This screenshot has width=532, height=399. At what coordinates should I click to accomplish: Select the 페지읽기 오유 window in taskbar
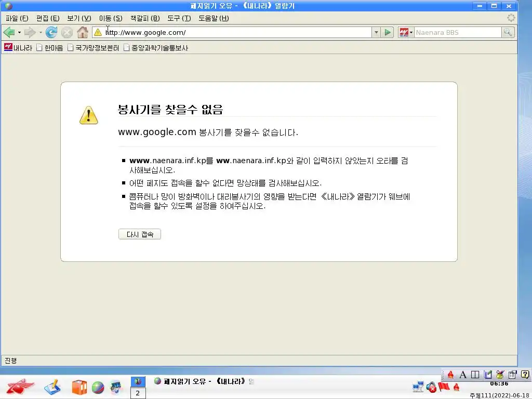coord(204,381)
